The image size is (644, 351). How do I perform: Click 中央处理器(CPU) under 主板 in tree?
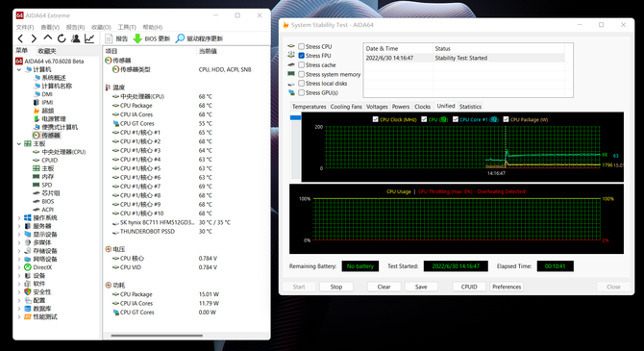click(x=60, y=152)
